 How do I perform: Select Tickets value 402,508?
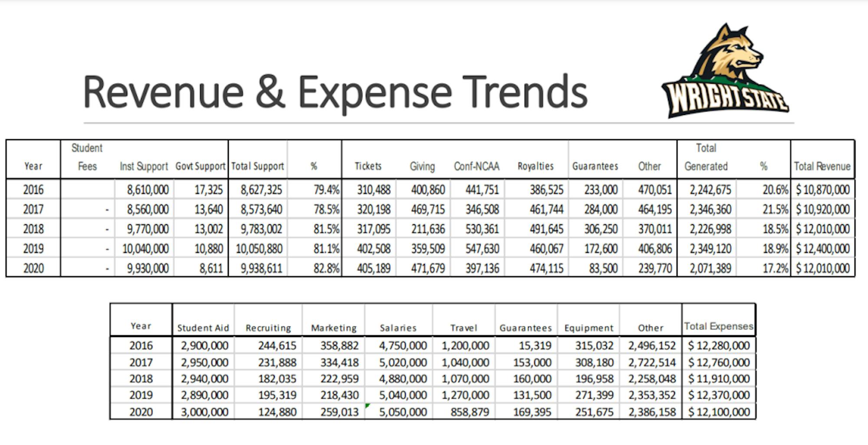pyautogui.click(x=374, y=249)
